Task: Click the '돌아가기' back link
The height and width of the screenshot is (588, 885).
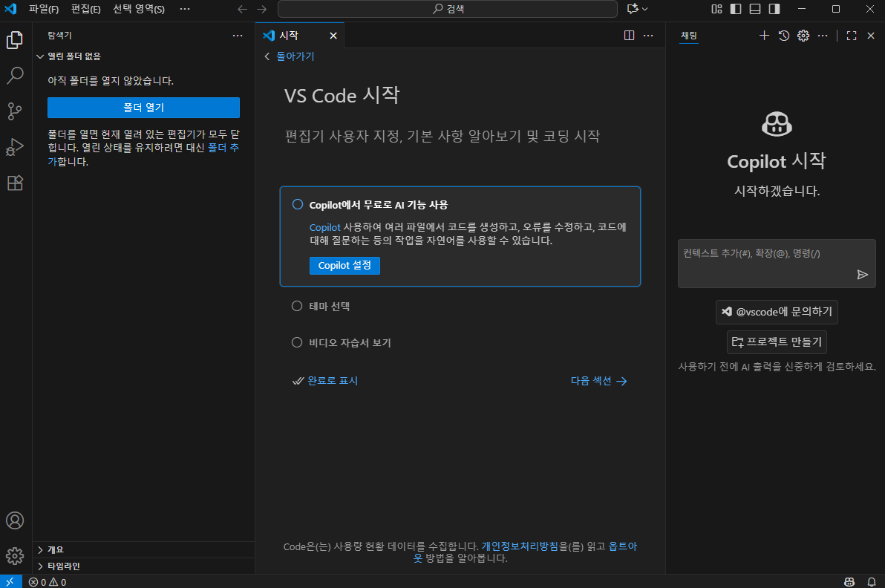Action: (295, 56)
